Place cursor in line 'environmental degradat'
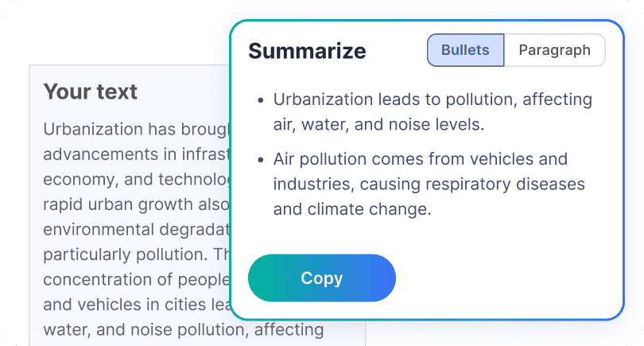 [137, 230]
